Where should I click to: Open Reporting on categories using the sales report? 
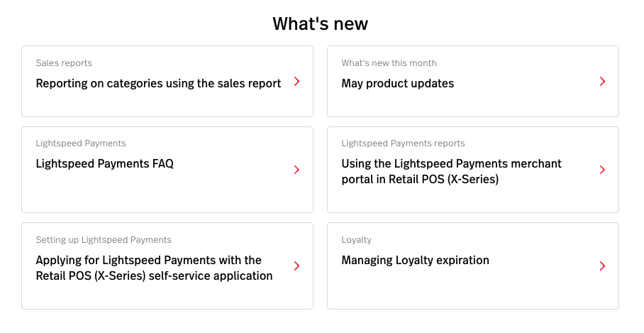[x=158, y=84]
